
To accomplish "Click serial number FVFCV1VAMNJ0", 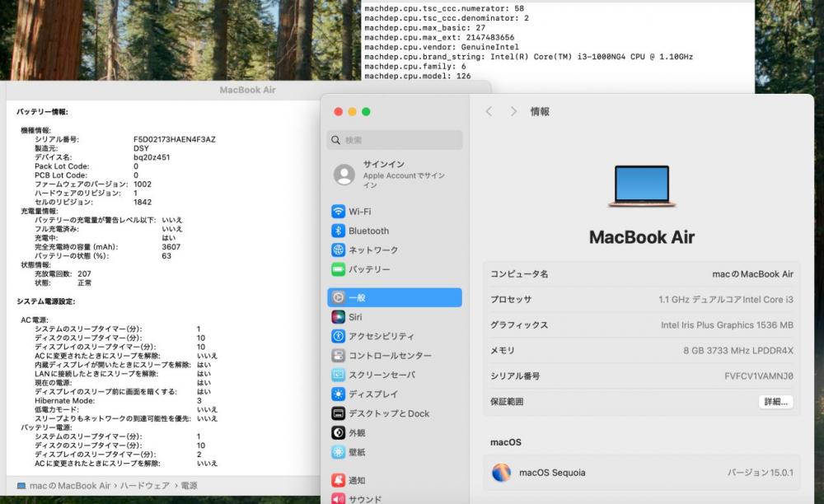I will [759, 376].
